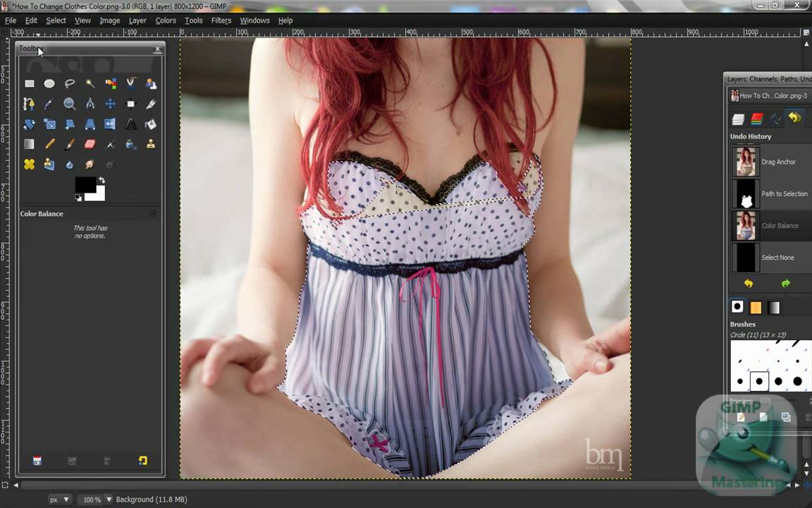Viewport: 812px width, 508px height.
Task: Open the Layer menu
Action: [x=137, y=20]
